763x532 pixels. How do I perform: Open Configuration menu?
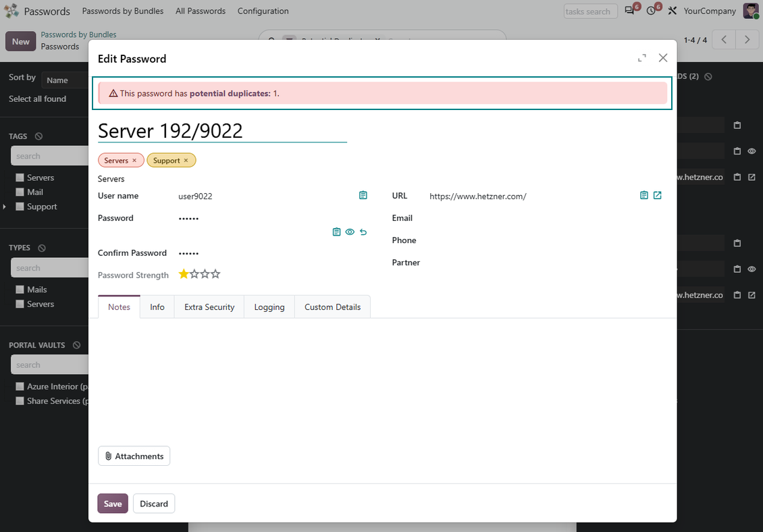[x=263, y=11]
